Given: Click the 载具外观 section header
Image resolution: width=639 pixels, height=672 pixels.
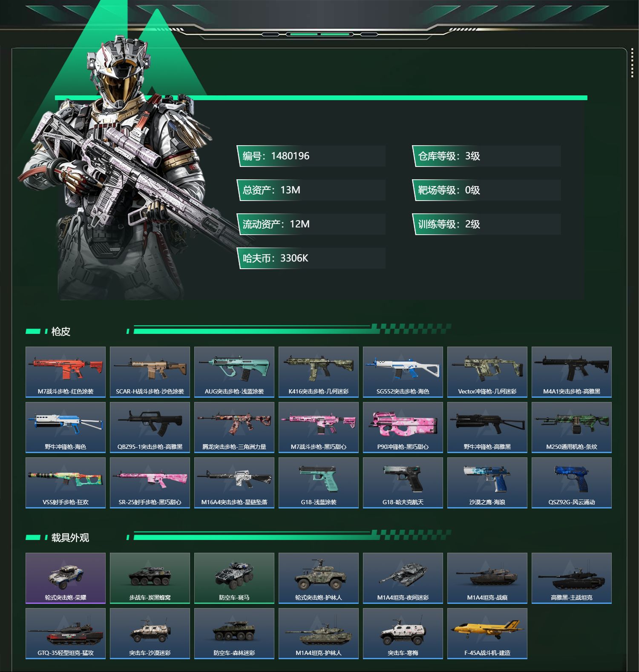Looking at the screenshot, I should point(70,537).
